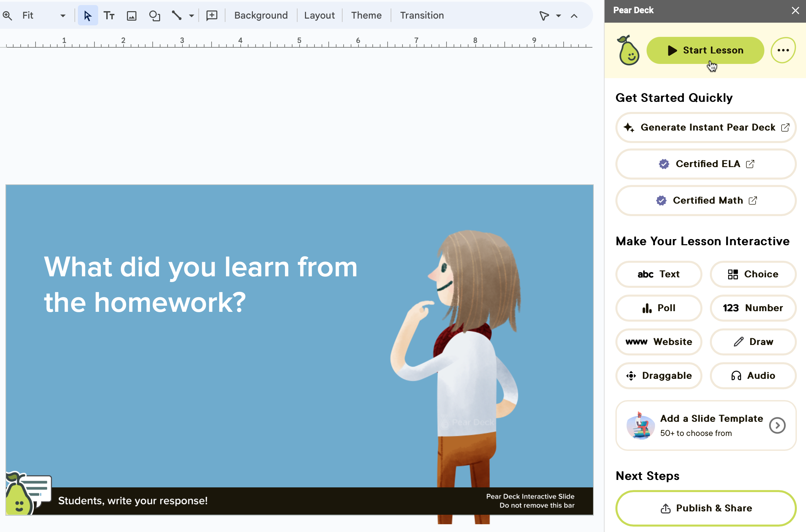806x532 pixels.
Task: Open Add a Slide Template browser
Action: [705, 425]
